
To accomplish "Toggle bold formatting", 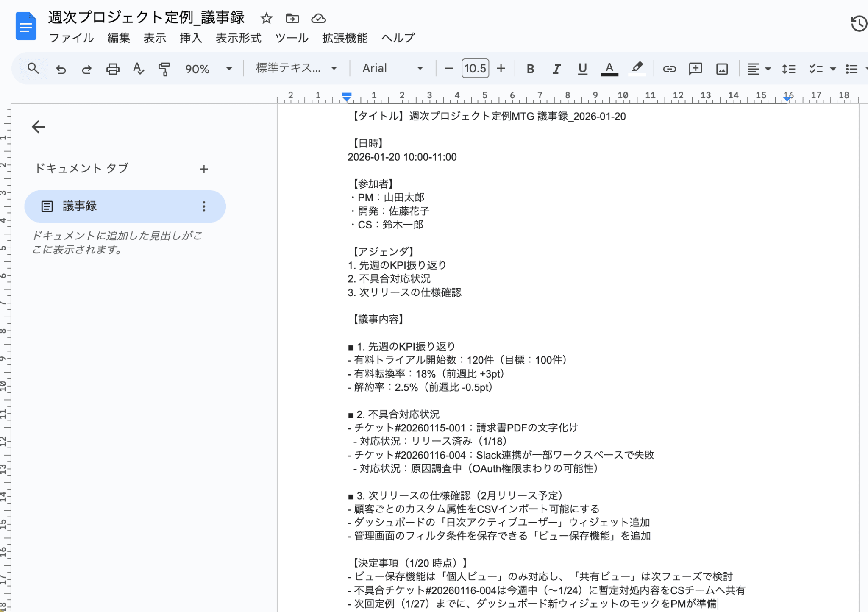I will (x=530, y=69).
